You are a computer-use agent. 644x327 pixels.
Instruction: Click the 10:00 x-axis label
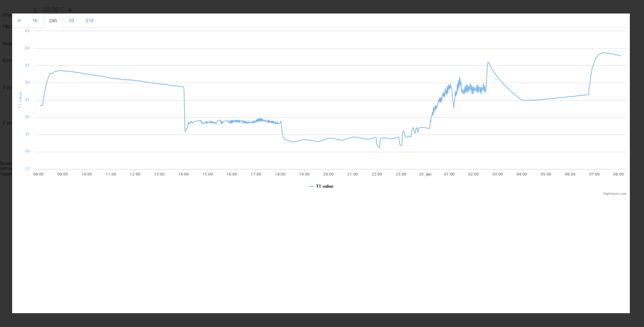pyautogui.click(x=87, y=174)
